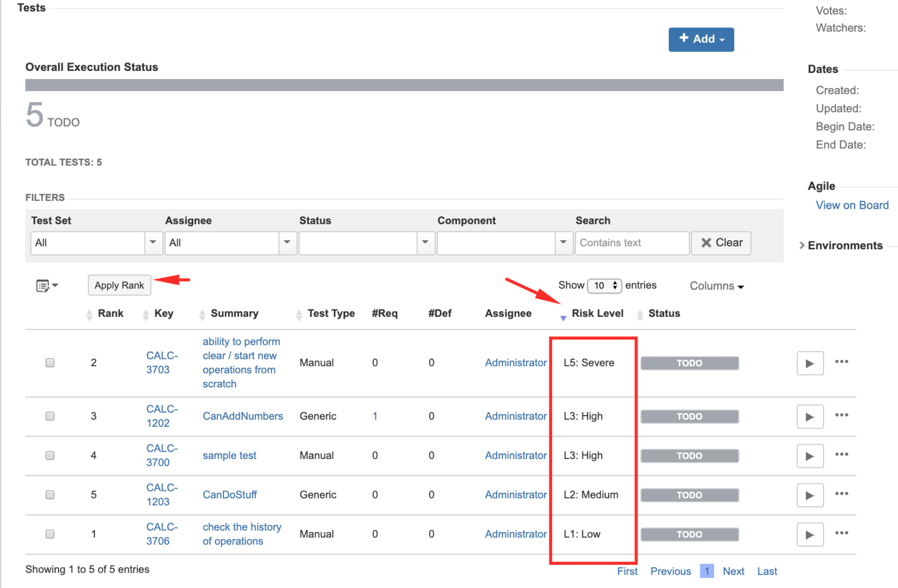Open requirement count 1 for CanAddNumbers
The image size is (898, 588).
point(375,416)
